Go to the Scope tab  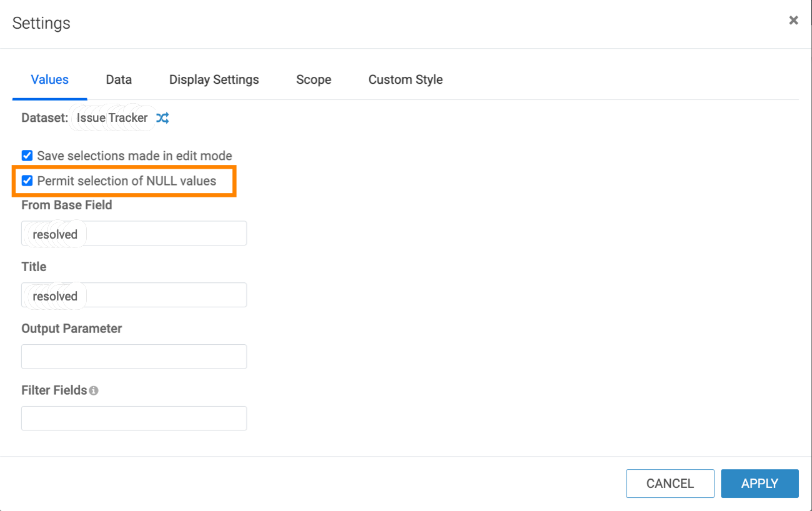point(314,80)
